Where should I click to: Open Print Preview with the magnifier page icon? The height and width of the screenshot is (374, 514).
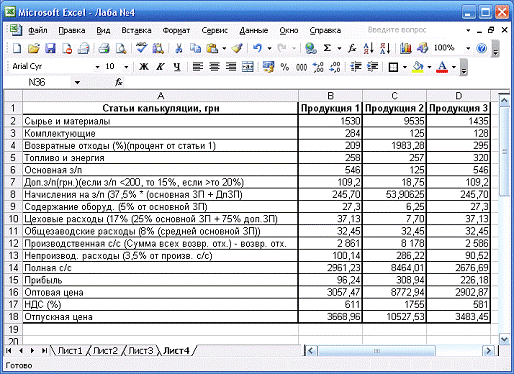[121, 48]
